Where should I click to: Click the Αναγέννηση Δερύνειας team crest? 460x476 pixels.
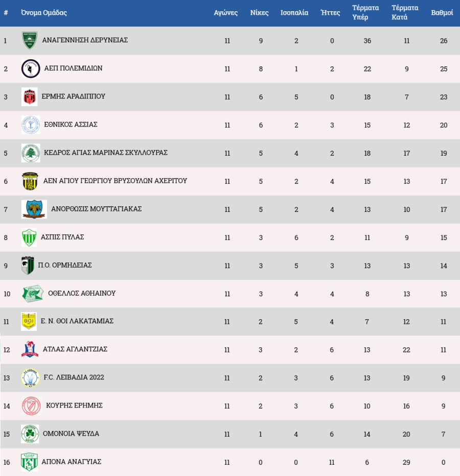coord(30,40)
